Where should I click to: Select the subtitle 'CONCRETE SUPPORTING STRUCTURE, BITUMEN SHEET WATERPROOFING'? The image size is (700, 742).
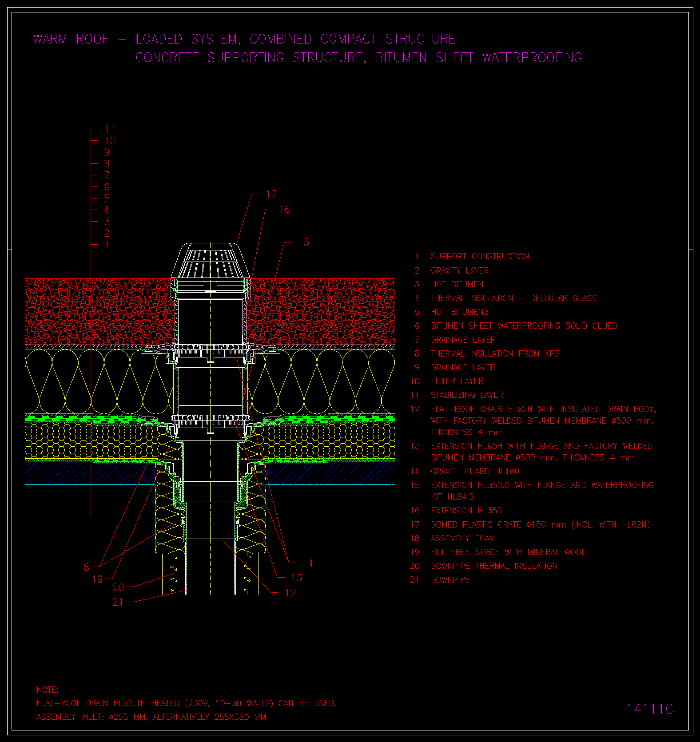(359, 58)
